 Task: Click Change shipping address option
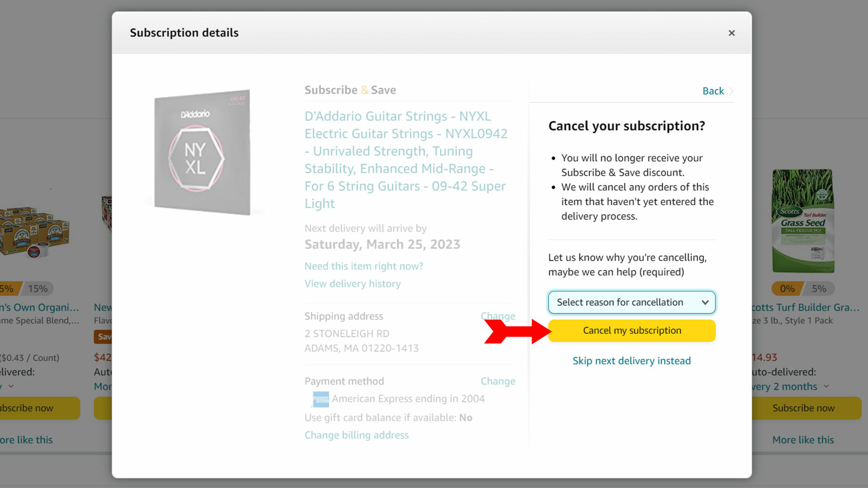click(497, 316)
